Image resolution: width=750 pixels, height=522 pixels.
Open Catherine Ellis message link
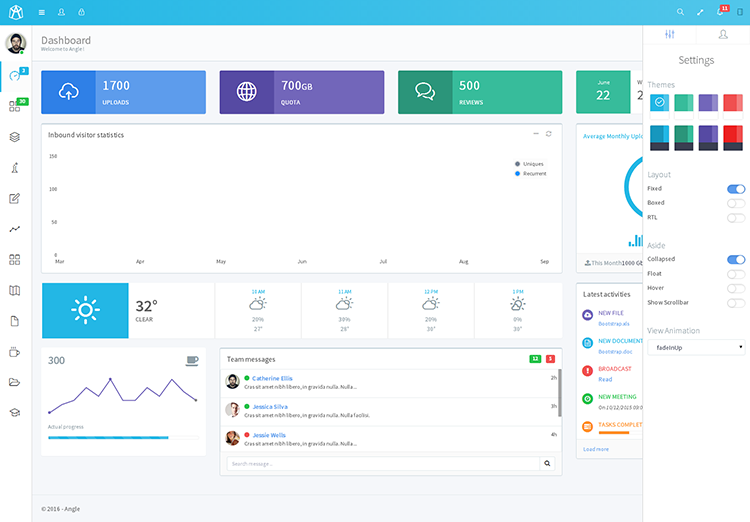coord(272,378)
